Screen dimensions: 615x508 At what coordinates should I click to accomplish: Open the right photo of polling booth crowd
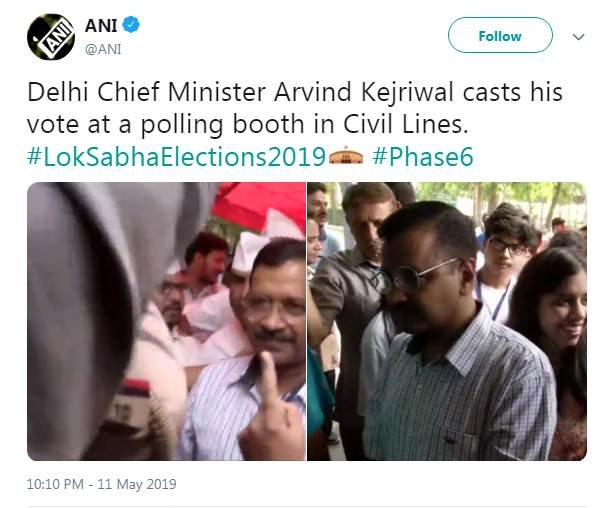coord(447,321)
